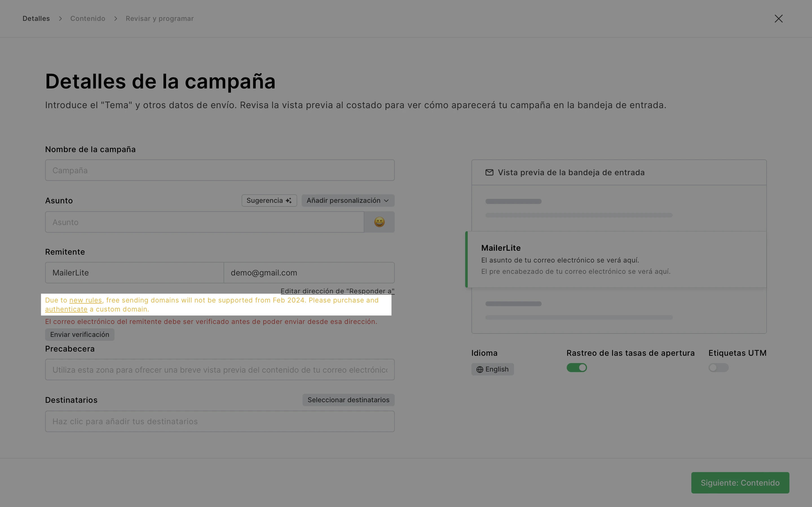The width and height of the screenshot is (812, 507).
Task: Click the Asunto subject input field
Action: 204,222
